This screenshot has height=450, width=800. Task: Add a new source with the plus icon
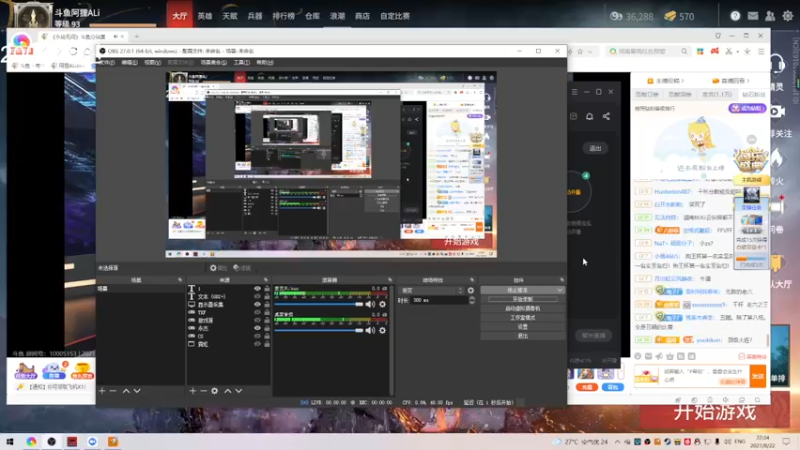192,391
